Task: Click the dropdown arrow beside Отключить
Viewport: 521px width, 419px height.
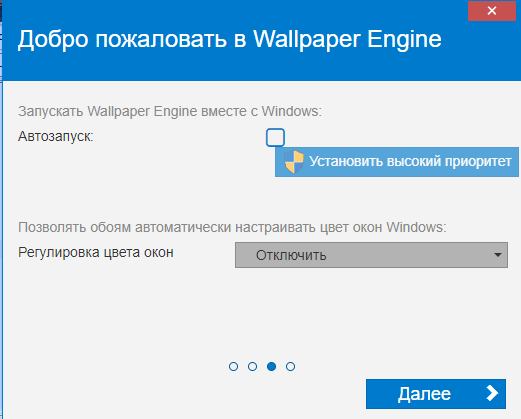Action: [x=498, y=255]
